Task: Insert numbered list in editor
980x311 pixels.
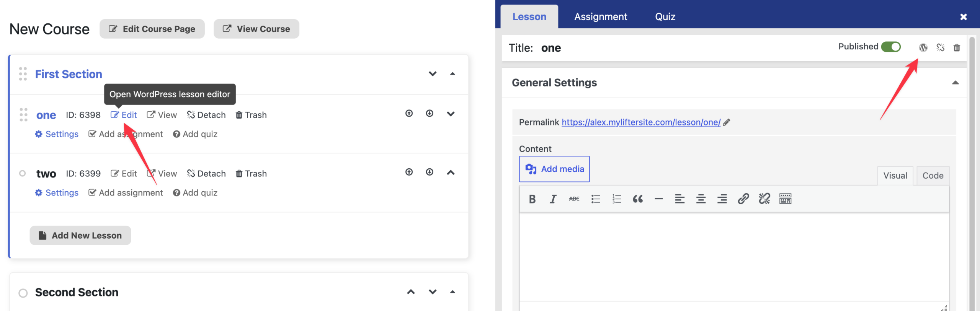Action: coord(616,199)
